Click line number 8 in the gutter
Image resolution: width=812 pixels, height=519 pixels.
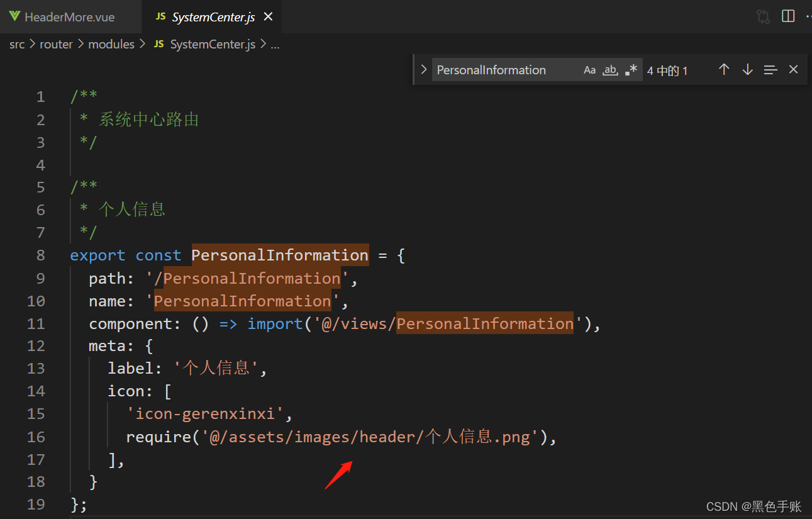(41, 255)
